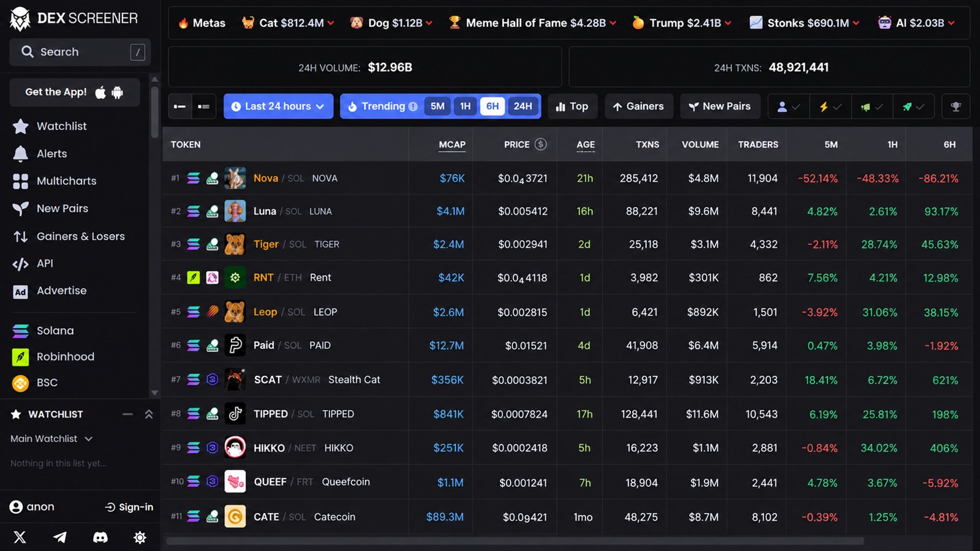Viewport: 980px width, 551px height.
Task: Open Multicharts grid icon
Action: (x=21, y=181)
